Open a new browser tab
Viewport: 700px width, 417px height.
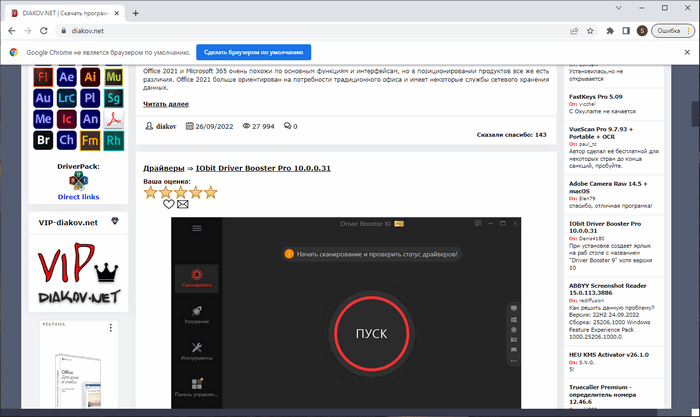pyautogui.click(x=136, y=11)
